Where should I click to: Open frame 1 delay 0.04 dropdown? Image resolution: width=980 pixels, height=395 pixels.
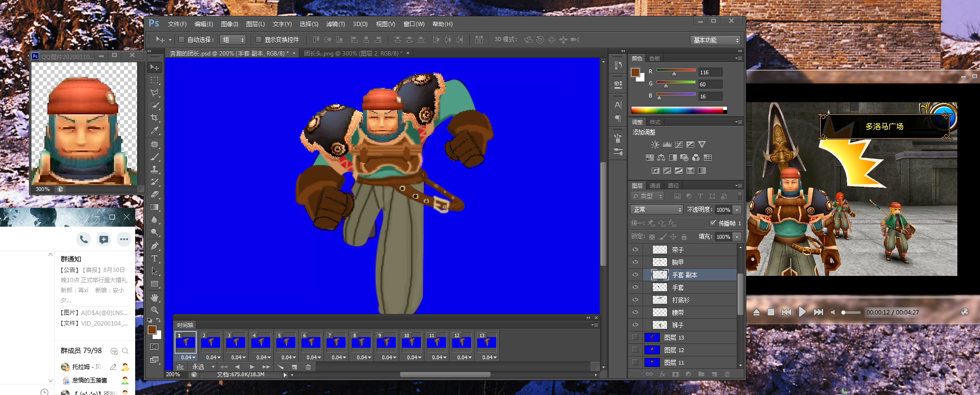click(188, 358)
